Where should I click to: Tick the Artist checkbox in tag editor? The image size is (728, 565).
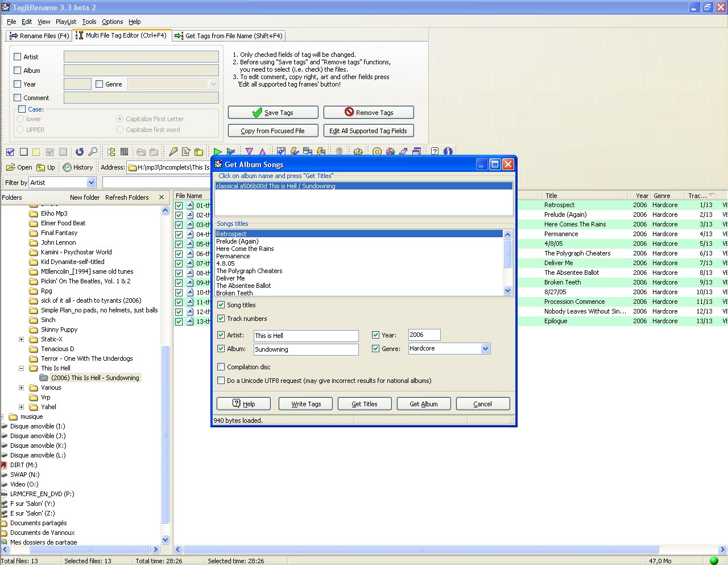coord(18,57)
